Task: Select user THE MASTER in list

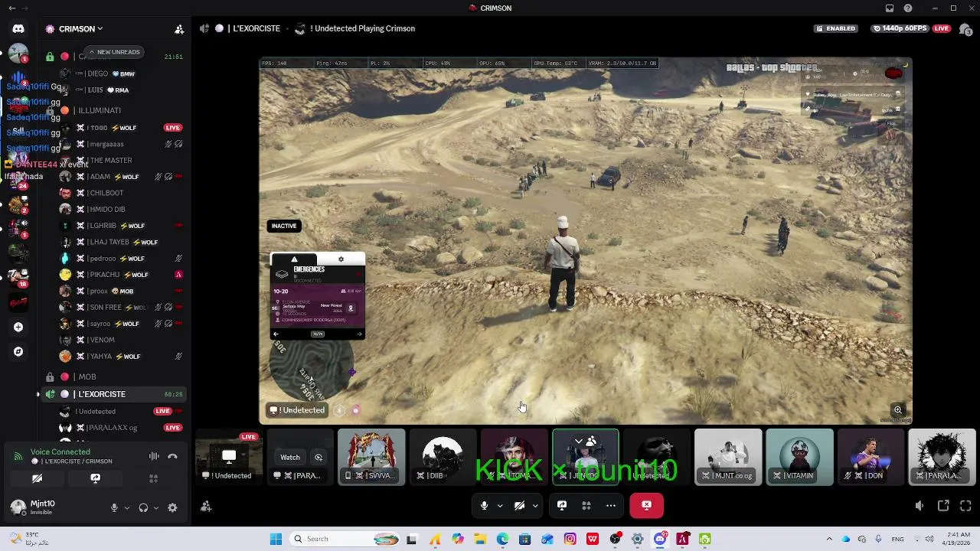Action: pos(122,160)
